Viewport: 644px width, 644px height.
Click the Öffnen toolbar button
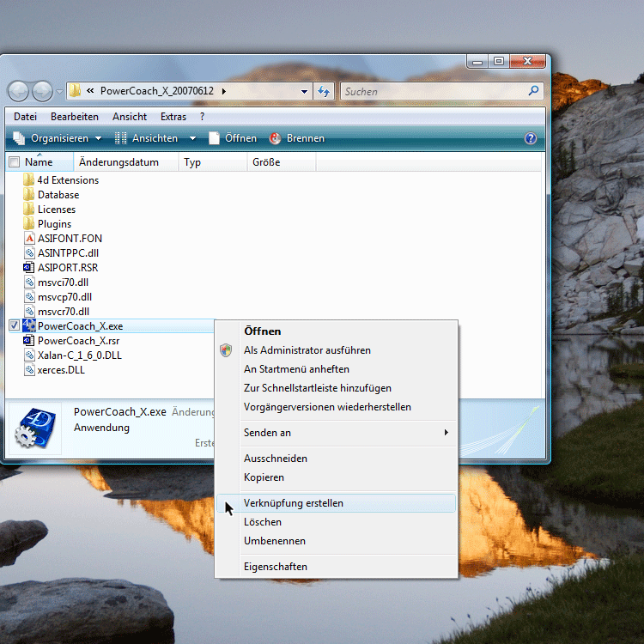(233, 138)
